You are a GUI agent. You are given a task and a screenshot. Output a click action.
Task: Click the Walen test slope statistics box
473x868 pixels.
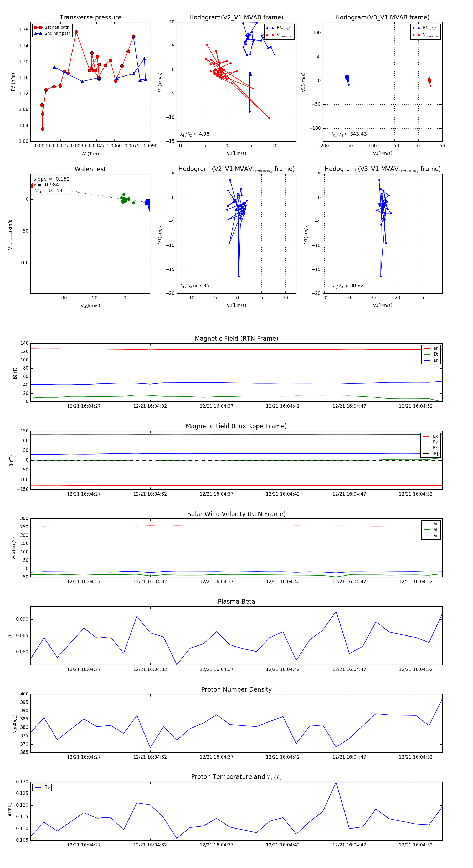52,185
